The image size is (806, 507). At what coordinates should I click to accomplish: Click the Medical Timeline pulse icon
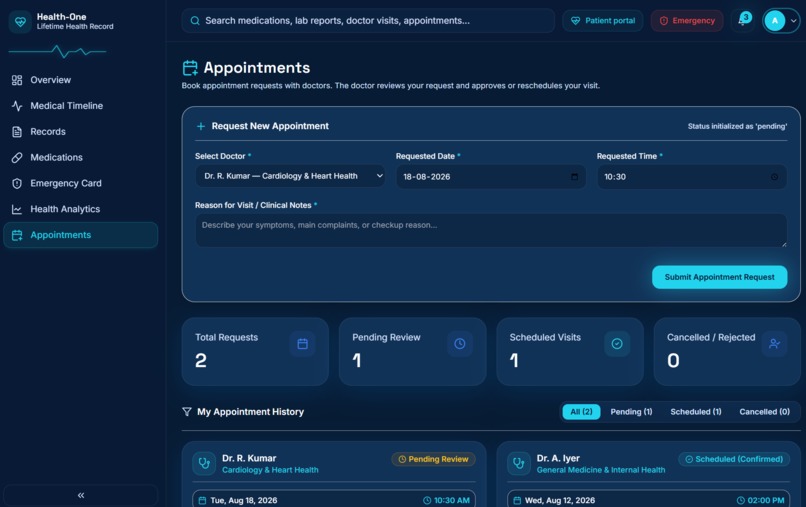(17, 106)
